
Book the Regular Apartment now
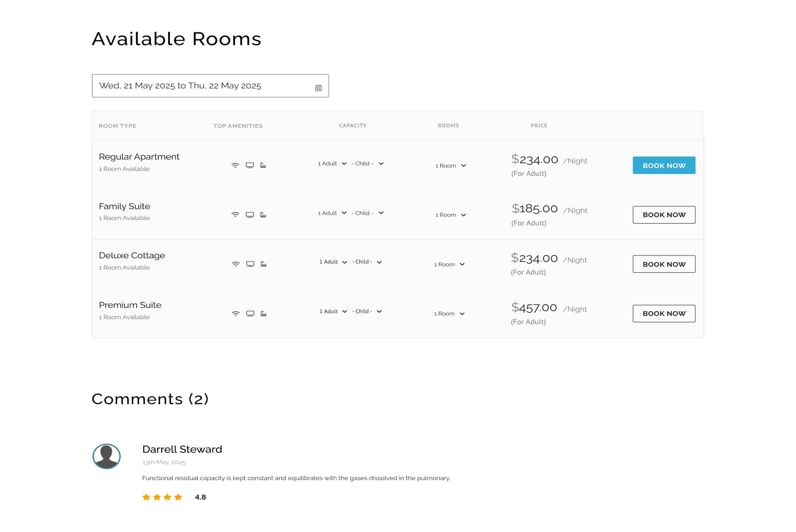[663, 166]
